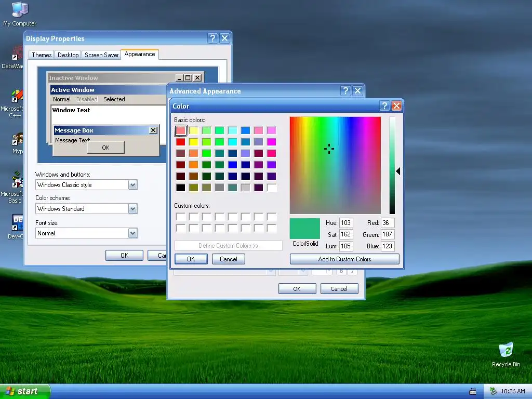Expand the Font size dropdown
The width and height of the screenshot is (532, 399).
point(132,233)
